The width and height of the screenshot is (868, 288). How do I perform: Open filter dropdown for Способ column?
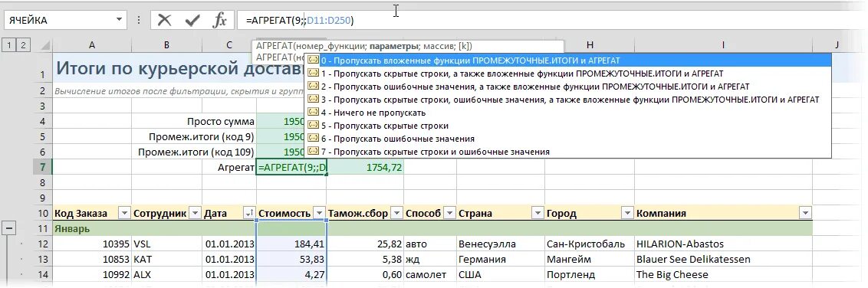tap(449, 214)
